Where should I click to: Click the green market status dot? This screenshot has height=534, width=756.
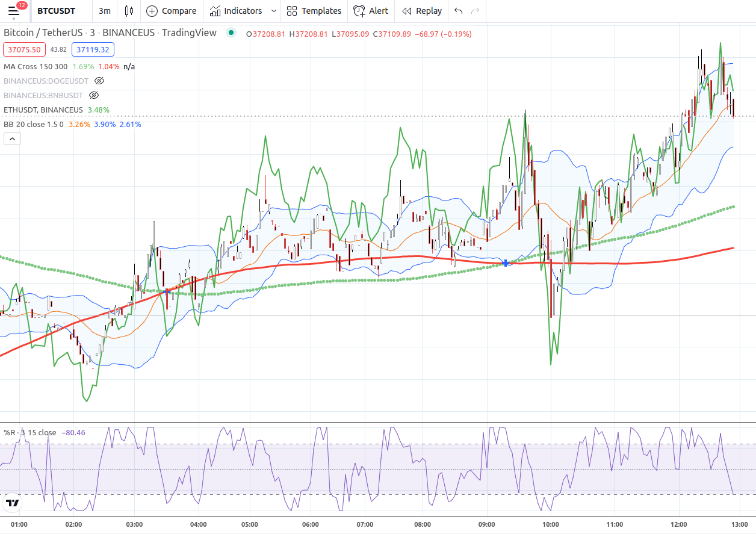(x=231, y=33)
